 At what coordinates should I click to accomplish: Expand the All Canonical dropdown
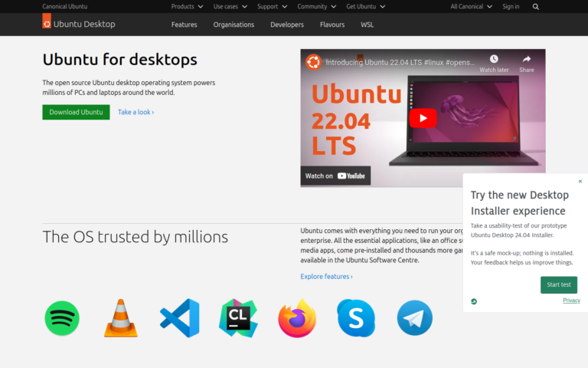(472, 6)
